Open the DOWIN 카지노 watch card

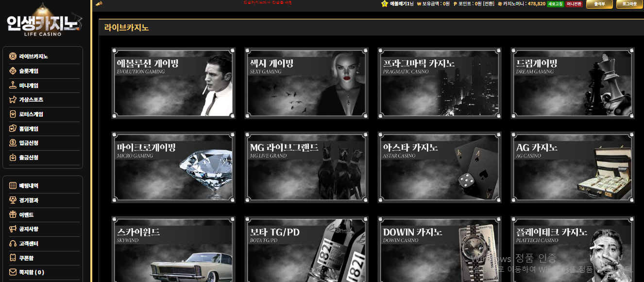440,249
